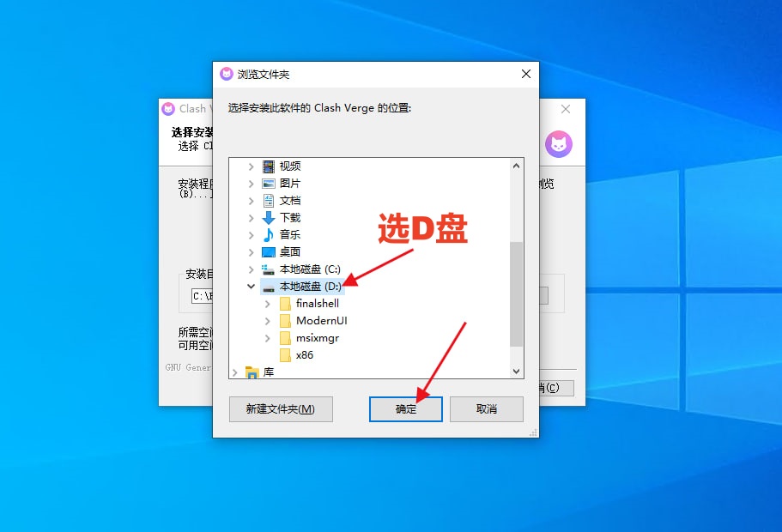
Task: Click the Pictures folder icon
Action: tap(269, 184)
